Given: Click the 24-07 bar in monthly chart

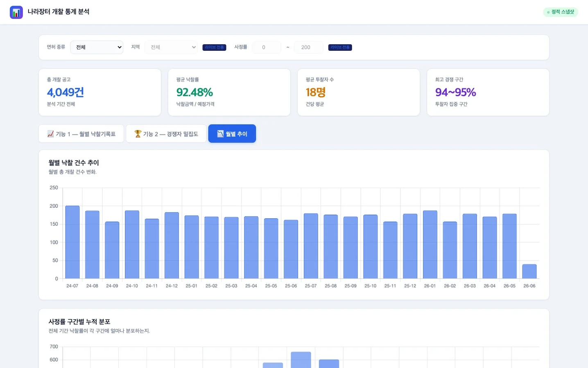Looking at the screenshot, I should [x=72, y=242].
